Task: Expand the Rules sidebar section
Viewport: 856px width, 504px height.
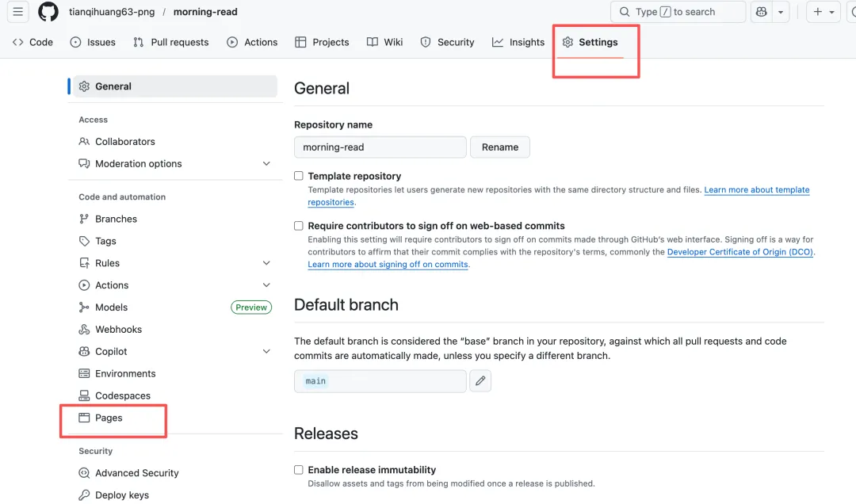Action: [266, 263]
